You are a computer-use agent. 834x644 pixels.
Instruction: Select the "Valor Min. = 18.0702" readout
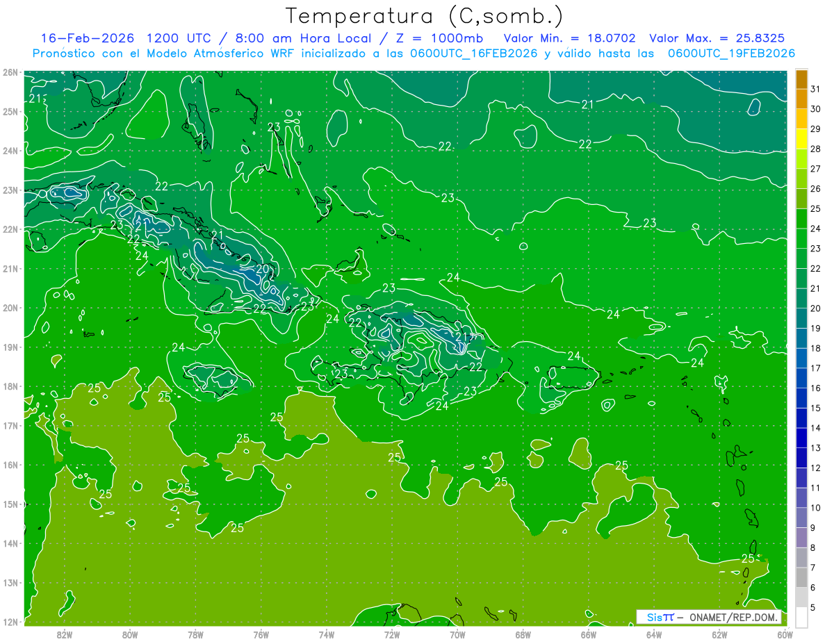(569, 38)
